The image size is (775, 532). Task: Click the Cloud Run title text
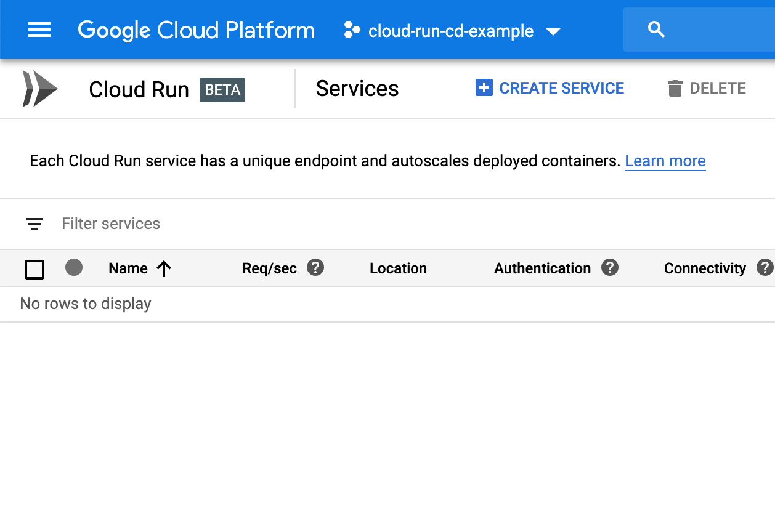tap(139, 89)
